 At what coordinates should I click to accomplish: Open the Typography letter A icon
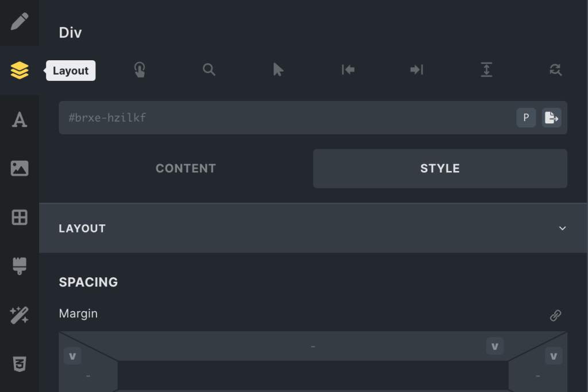[x=20, y=119]
